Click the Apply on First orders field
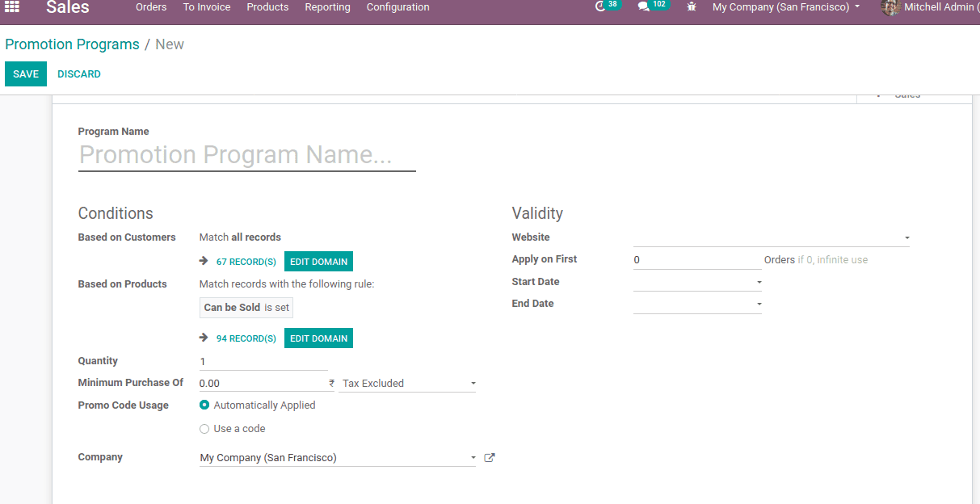Screen dimensions: 980x504 tap(697, 260)
